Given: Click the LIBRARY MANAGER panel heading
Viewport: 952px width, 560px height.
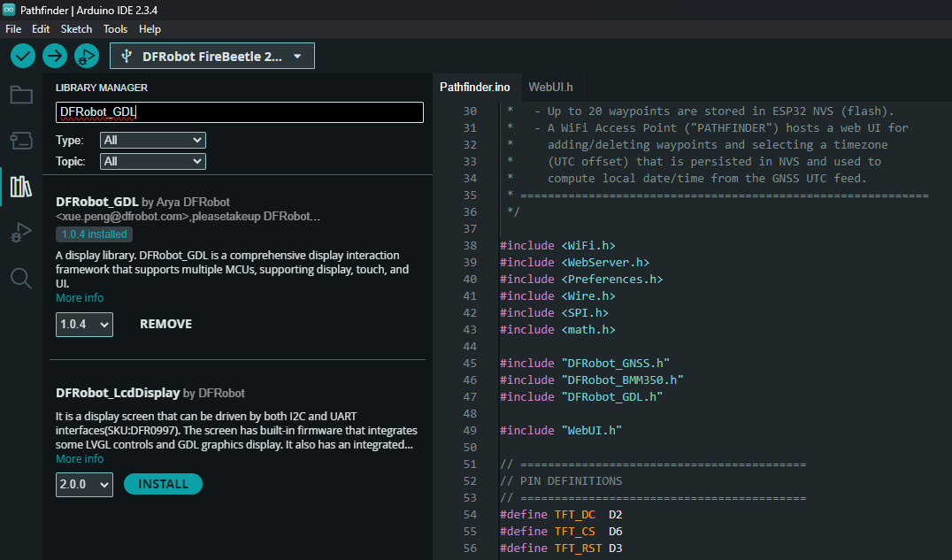Looking at the screenshot, I should coord(102,88).
